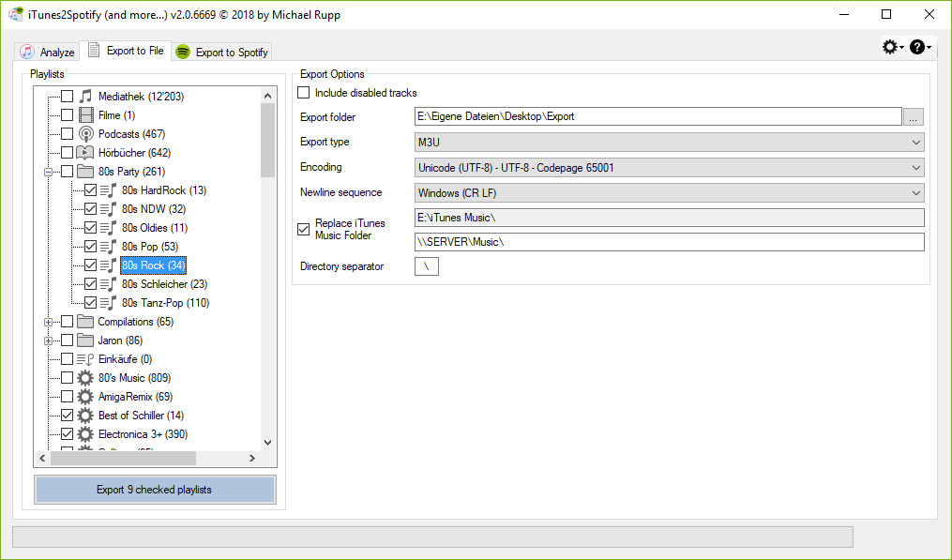
Task: Toggle the 80s Party folder checkbox
Action: tap(68, 172)
